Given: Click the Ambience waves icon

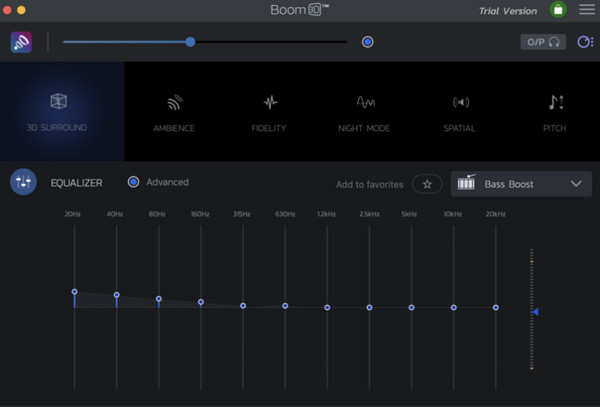Looking at the screenshot, I should pos(175,102).
